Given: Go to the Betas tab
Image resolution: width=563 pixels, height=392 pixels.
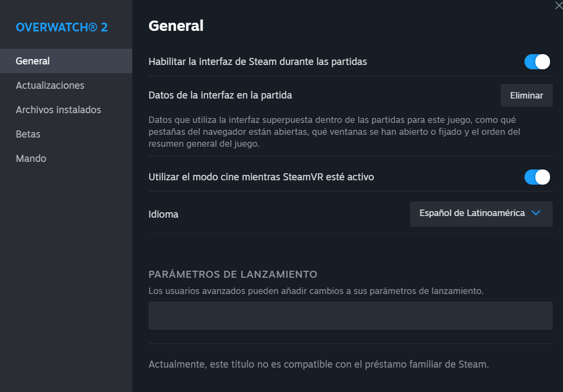Looking at the screenshot, I should pos(28,134).
